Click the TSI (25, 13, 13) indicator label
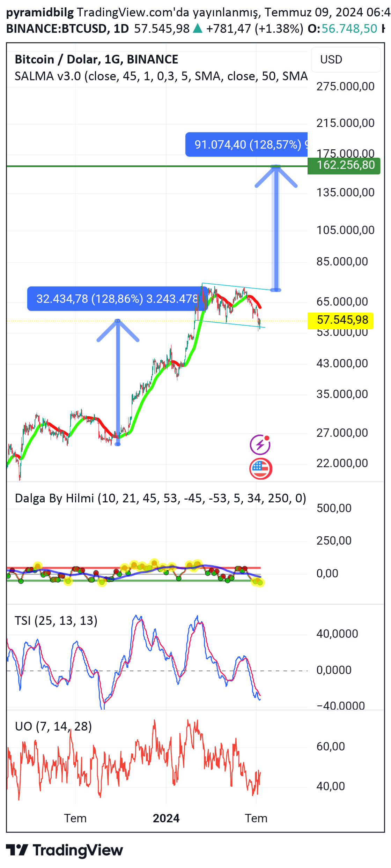The width and height of the screenshot is (391, 868). [56, 621]
